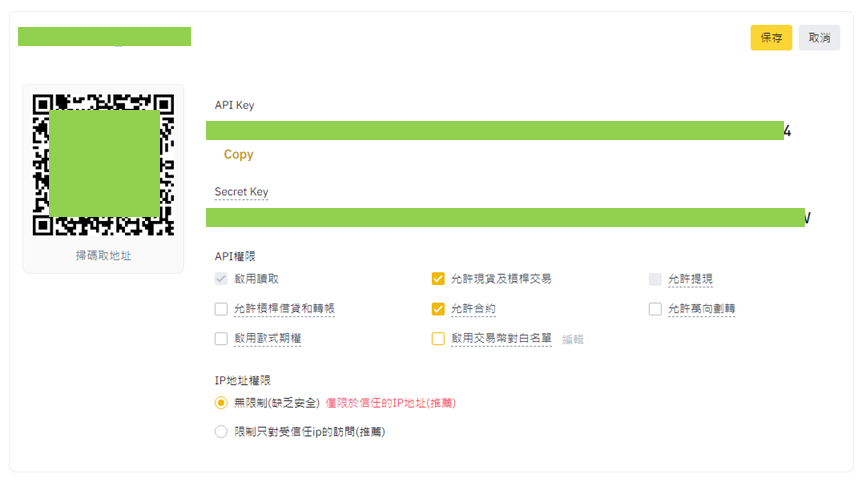This screenshot has width=866, height=486.
Task: Click the API name title at top
Action: [104, 36]
